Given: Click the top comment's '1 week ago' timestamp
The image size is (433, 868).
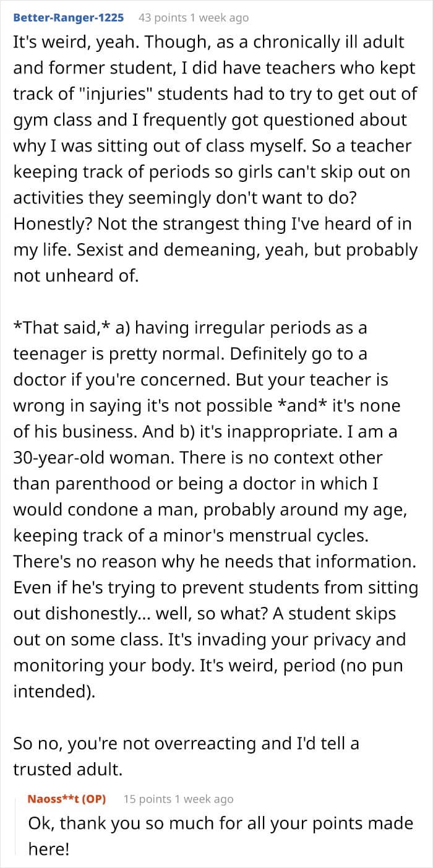Looking at the screenshot, I should 220,17.
